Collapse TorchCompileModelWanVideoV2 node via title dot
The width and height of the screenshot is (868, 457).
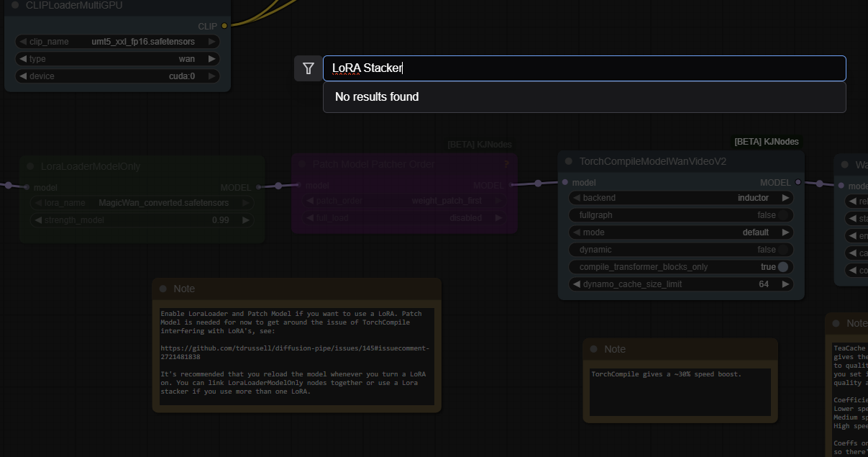pyautogui.click(x=569, y=161)
